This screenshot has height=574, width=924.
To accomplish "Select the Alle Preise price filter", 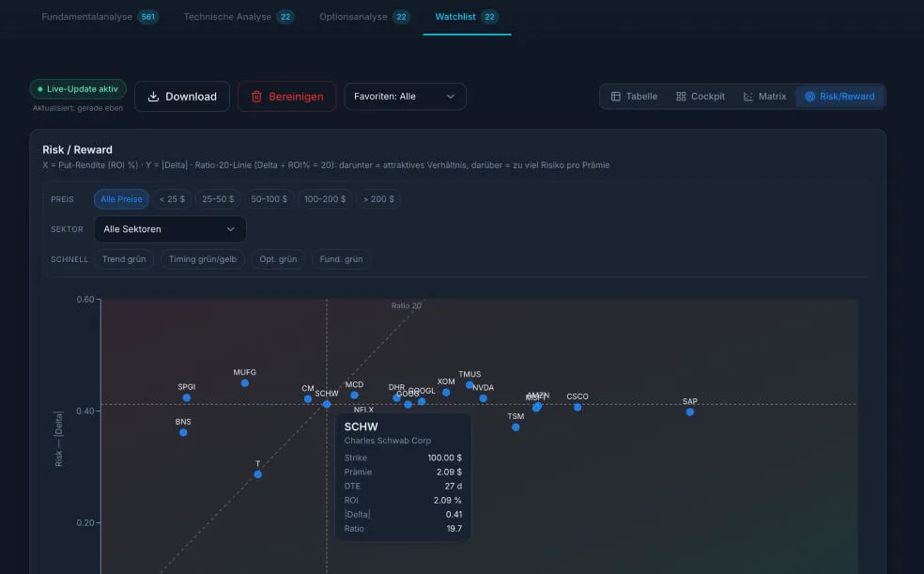I will click(121, 199).
